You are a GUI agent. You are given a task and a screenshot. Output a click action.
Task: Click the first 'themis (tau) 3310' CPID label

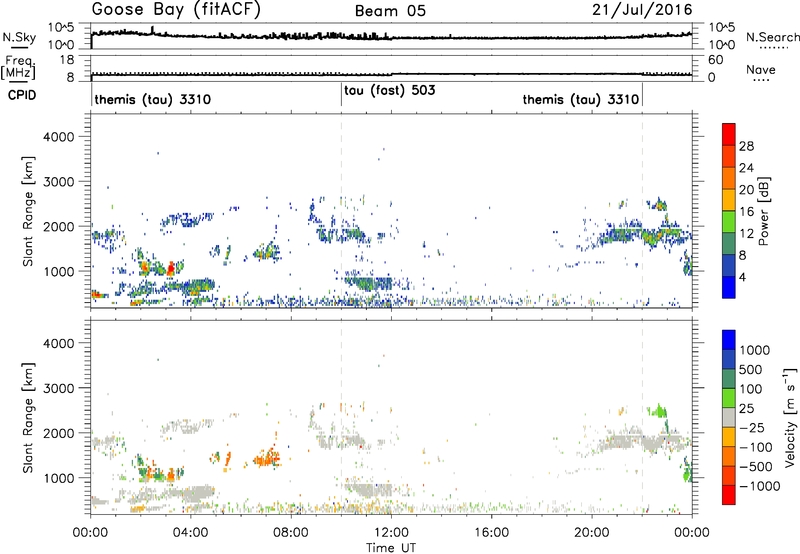click(x=153, y=99)
